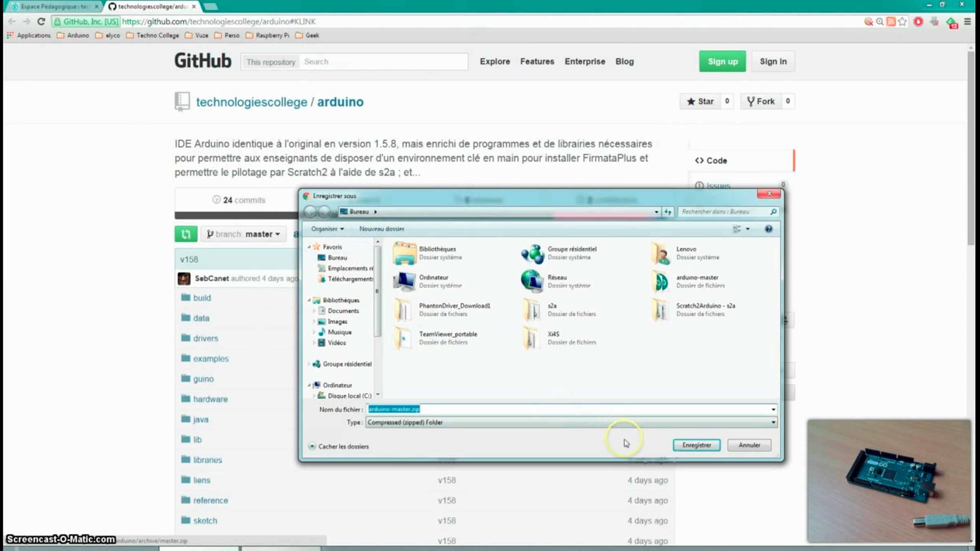Click Nouveau dossier in the dialog toolbar
980x551 pixels.
click(x=382, y=229)
